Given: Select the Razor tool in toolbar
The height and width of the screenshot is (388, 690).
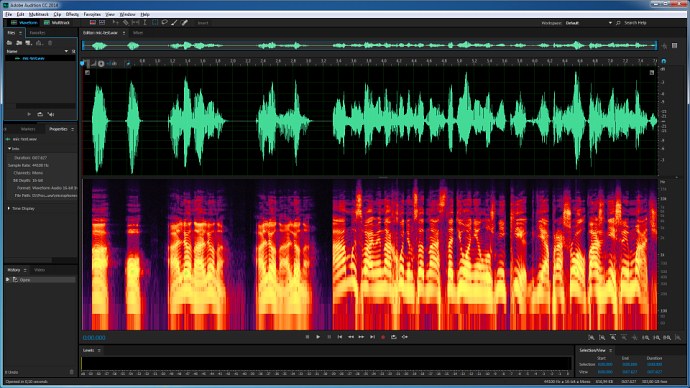Looking at the screenshot, I should pos(125,22).
